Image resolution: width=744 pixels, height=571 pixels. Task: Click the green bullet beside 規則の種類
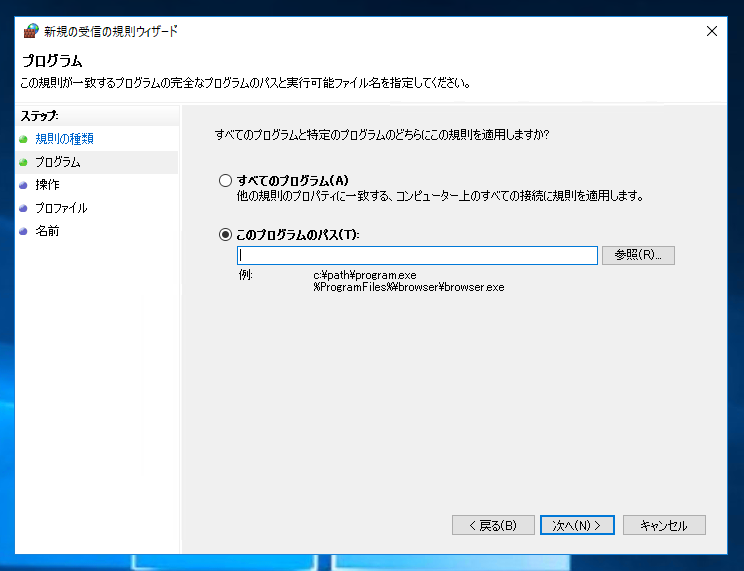click(x=23, y=139)
